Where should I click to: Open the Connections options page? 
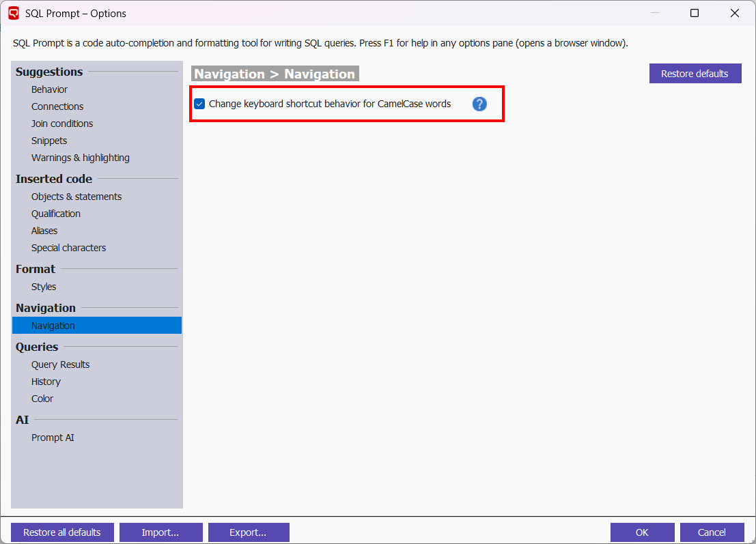tap(57, 106)
